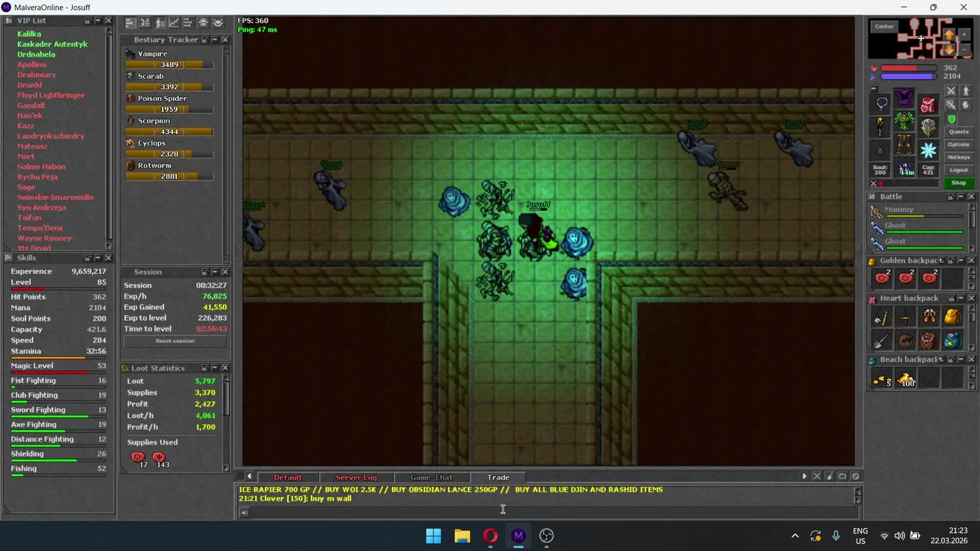Image resolution: width=980 pixels, height=551 pixels.
Task: Switch to the Server Log tab
Action: click(x=356, y=478)
